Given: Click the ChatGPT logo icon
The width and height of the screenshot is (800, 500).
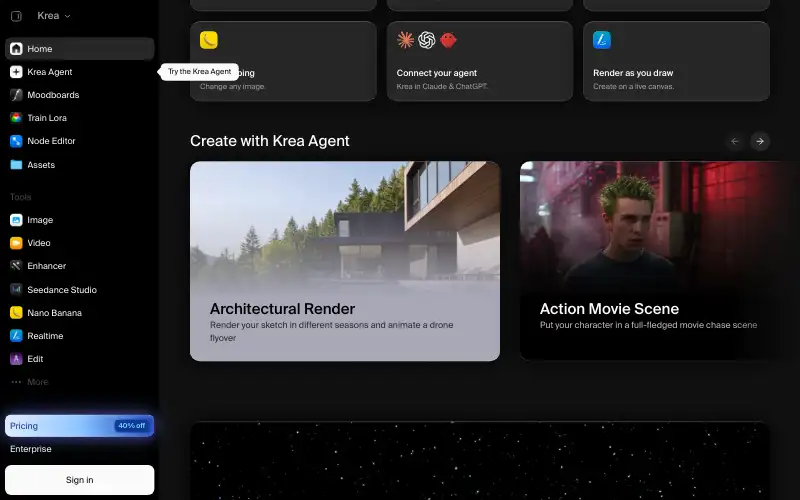Looking at the screenshot, I should pyautogui.click(x=427, y=40).
